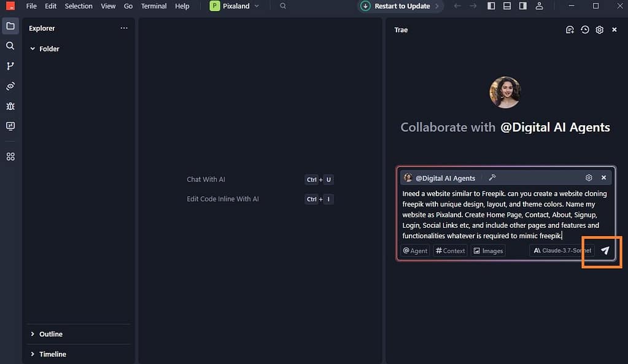Open the File menu

[31, 6]
